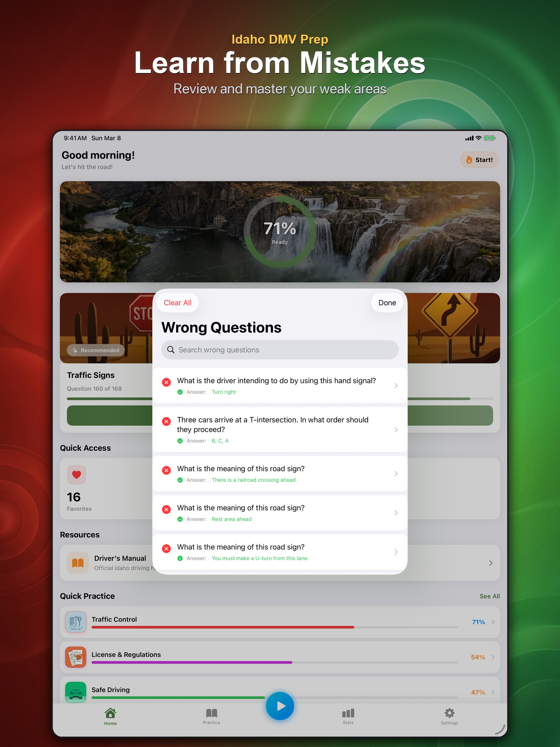Click red X icon on T-intersection question
Image resolution: width=560 pixels, height=747 pixels.
(x=166, y=421)
